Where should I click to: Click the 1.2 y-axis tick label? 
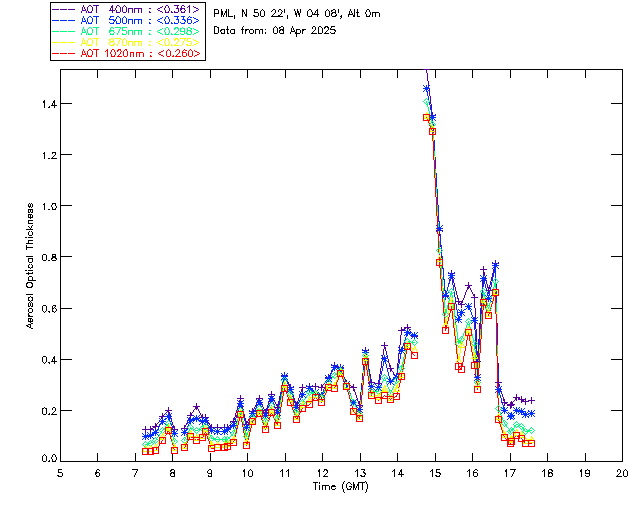coord(49,155)
